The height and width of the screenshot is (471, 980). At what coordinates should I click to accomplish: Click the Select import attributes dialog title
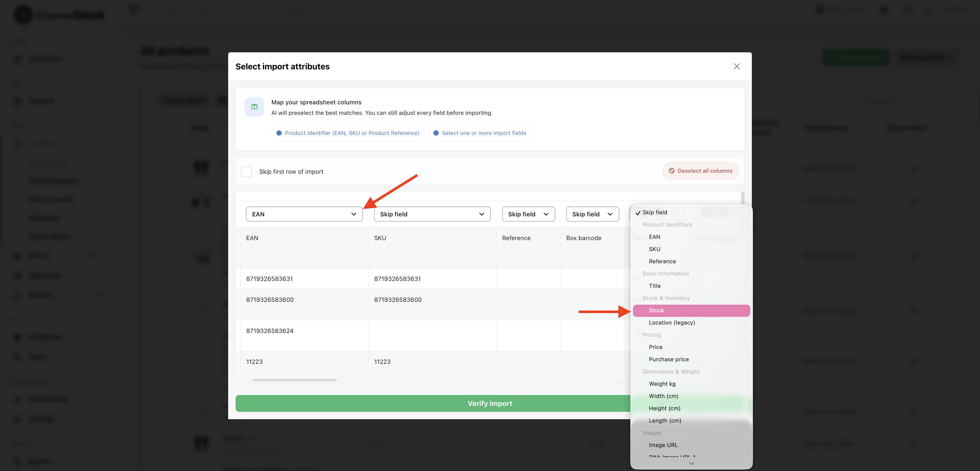[x=282, y=67]
